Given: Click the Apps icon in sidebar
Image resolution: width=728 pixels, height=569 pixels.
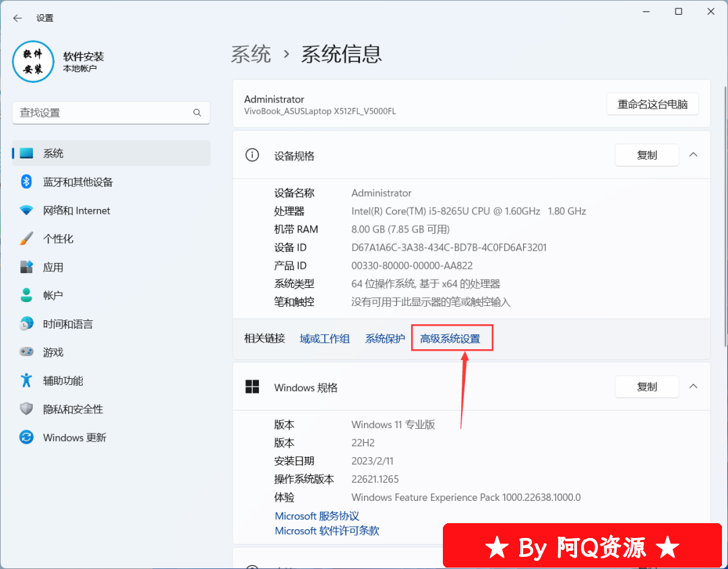Looking at the screenshot, I should click(26, 267).
